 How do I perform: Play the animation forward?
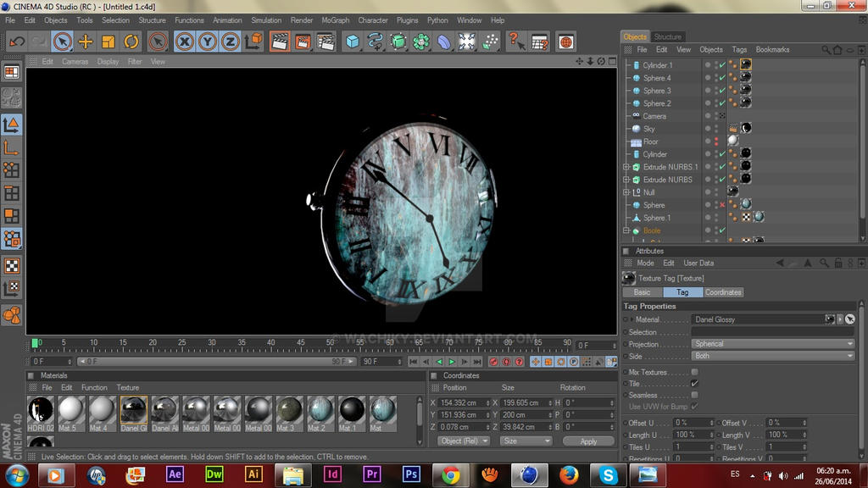click(452, 361)
